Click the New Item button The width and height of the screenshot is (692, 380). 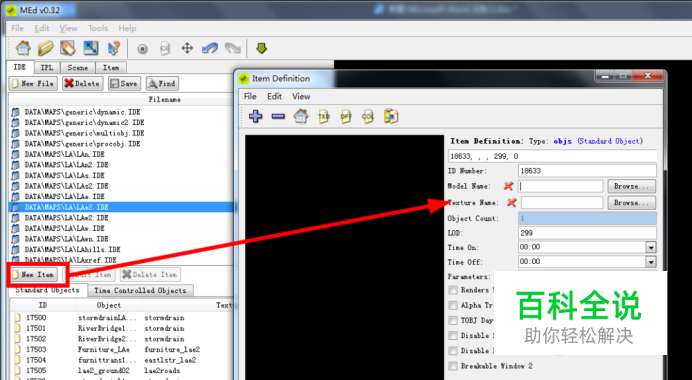(33, 275)
